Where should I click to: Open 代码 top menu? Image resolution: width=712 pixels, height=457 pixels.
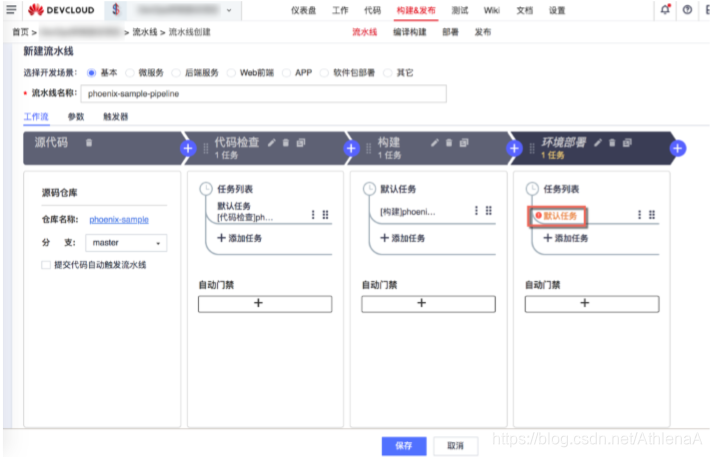(x=372, y=10)
